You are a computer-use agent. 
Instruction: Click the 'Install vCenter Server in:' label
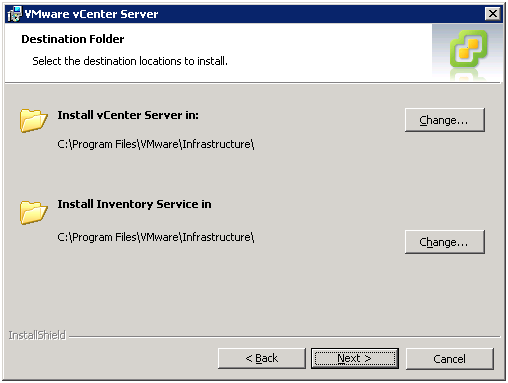pyautogui.click(x=128, y=115)
